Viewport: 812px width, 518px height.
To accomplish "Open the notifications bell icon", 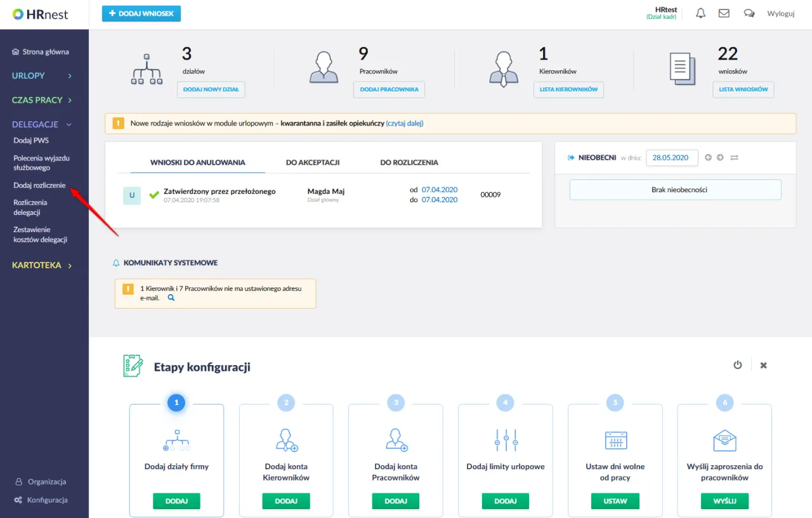I will pyautogui.click(x=700, y=13).
